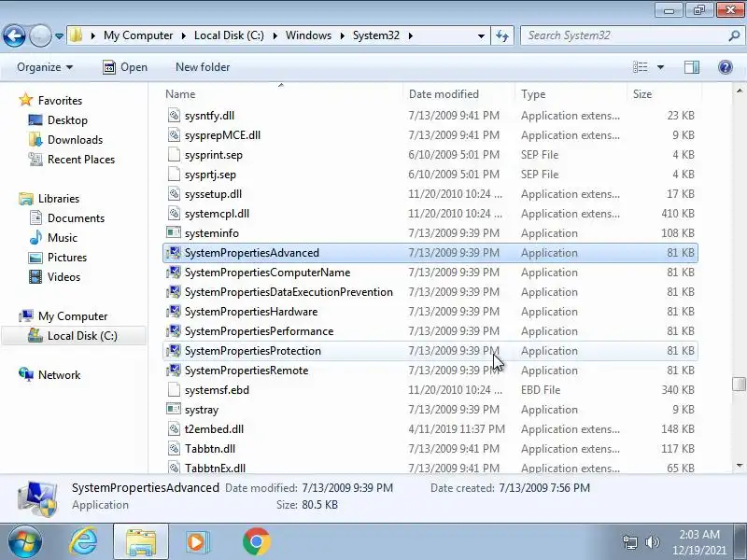This screenshot has height=560, width=747.
Task: Open the Organize menu
Action: coord(45,67)
